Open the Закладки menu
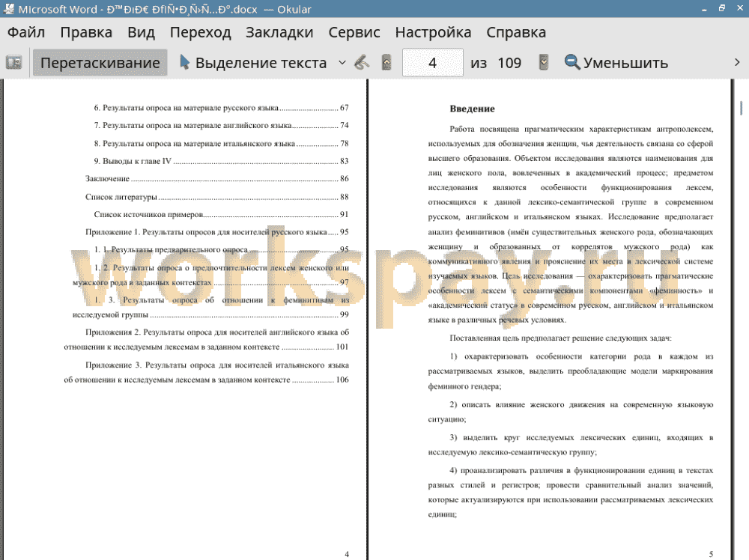 (279, 32)
